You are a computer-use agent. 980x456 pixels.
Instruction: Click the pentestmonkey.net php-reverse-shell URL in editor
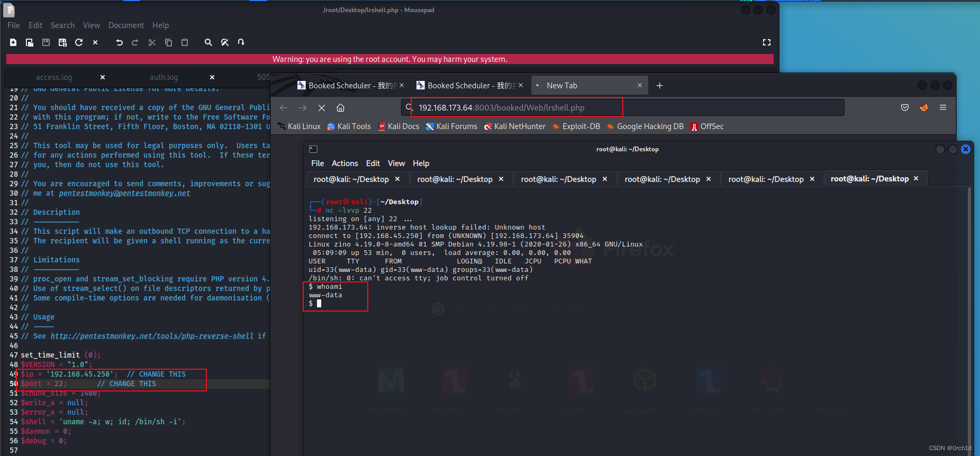click(152, 336)
